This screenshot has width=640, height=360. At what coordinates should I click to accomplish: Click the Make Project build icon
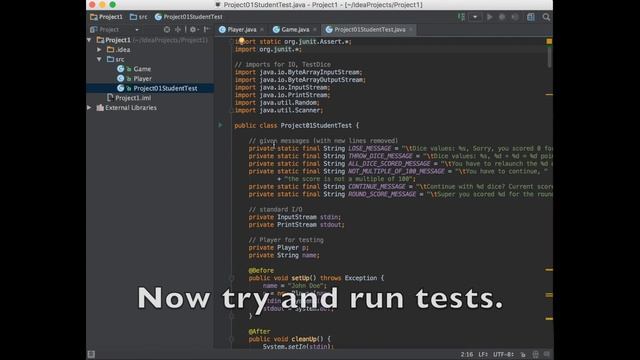(x=462, y=17)
